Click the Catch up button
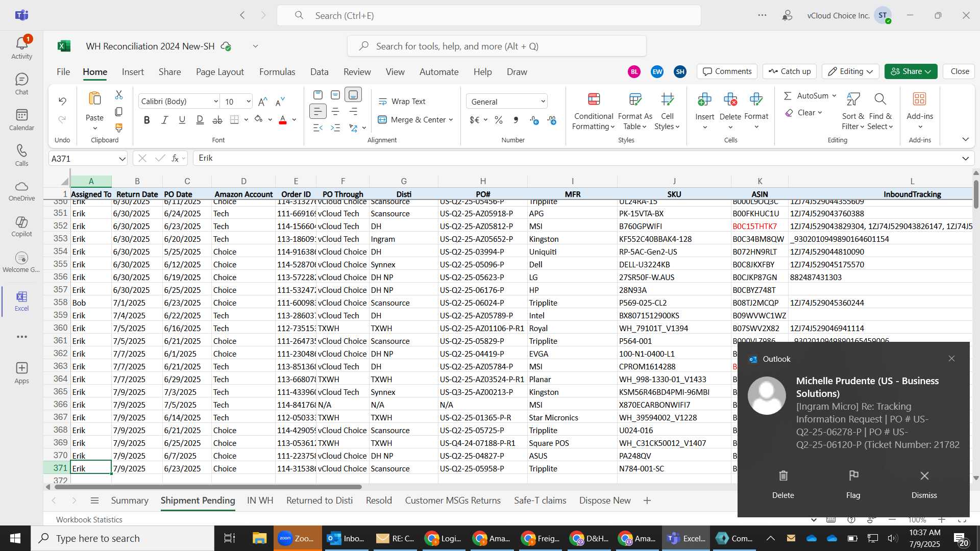Image resolution: width=980 pixels, height=551 pixels. click(x=790, y=71)
